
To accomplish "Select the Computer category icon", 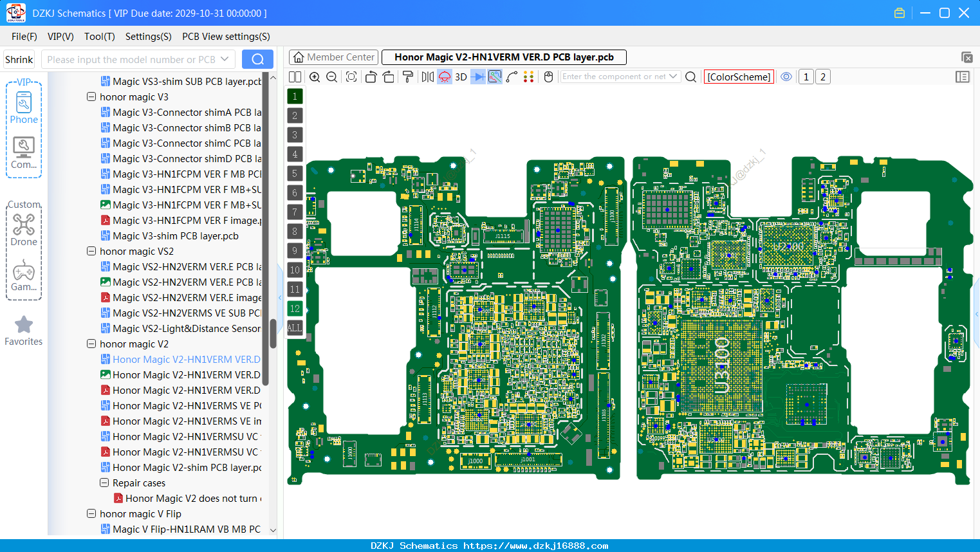I will pos(24,153).
